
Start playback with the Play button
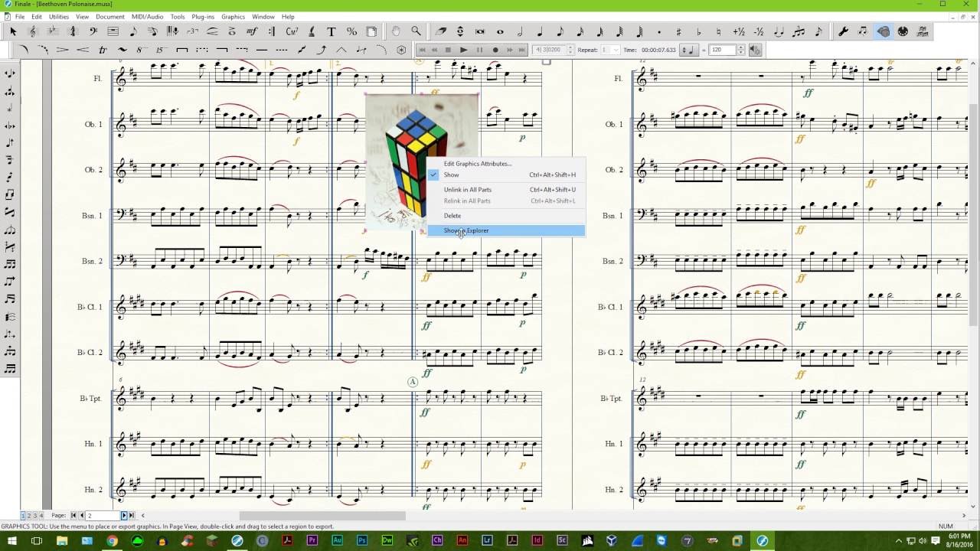[463, 50]
